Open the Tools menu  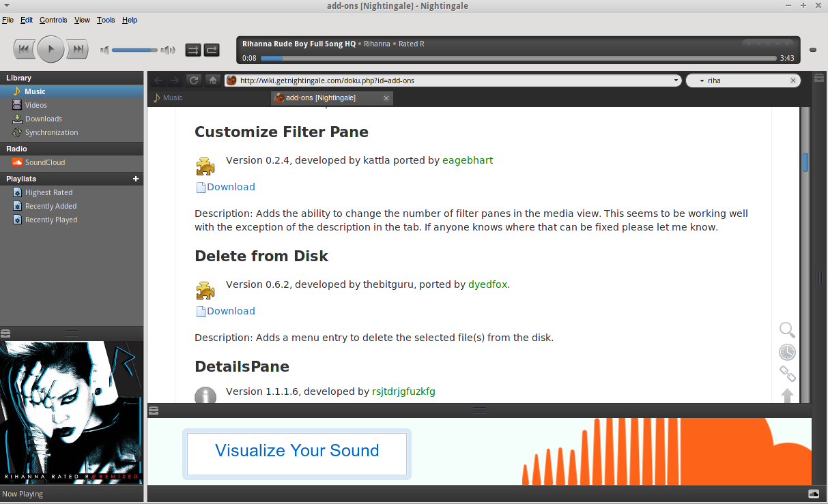(x=106, y=20)
